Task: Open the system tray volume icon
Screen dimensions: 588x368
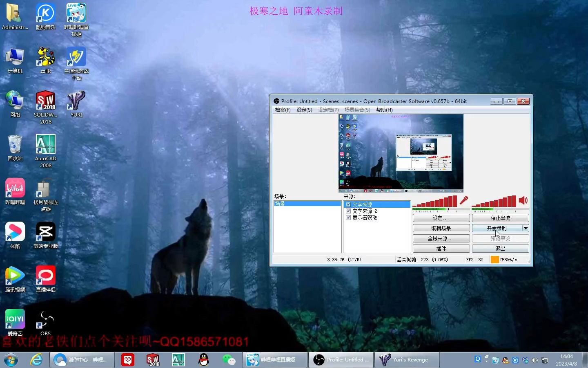Action: click(535, 360)
